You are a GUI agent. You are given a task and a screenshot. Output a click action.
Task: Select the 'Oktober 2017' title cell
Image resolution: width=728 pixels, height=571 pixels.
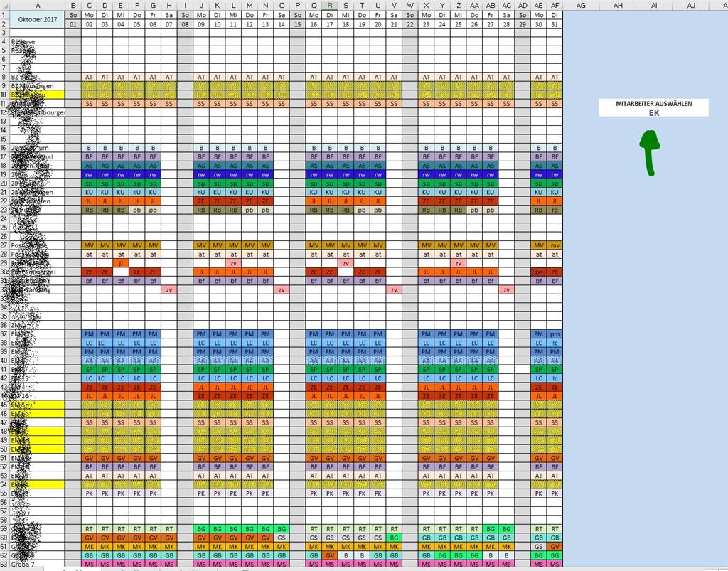38,19
